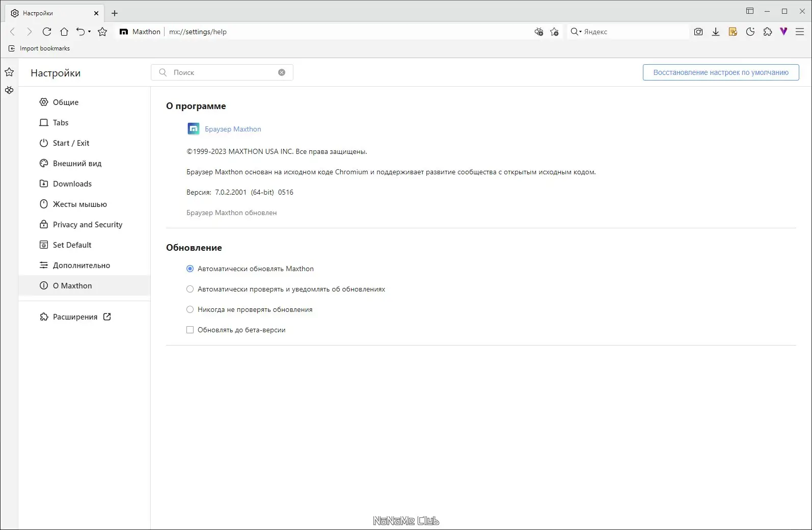Reload the current page

(47, 32)
